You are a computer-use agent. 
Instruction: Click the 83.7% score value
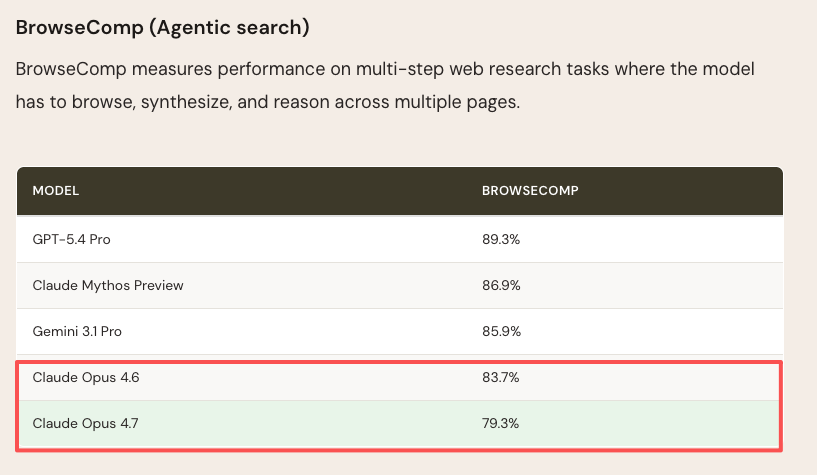click(500, 377)
